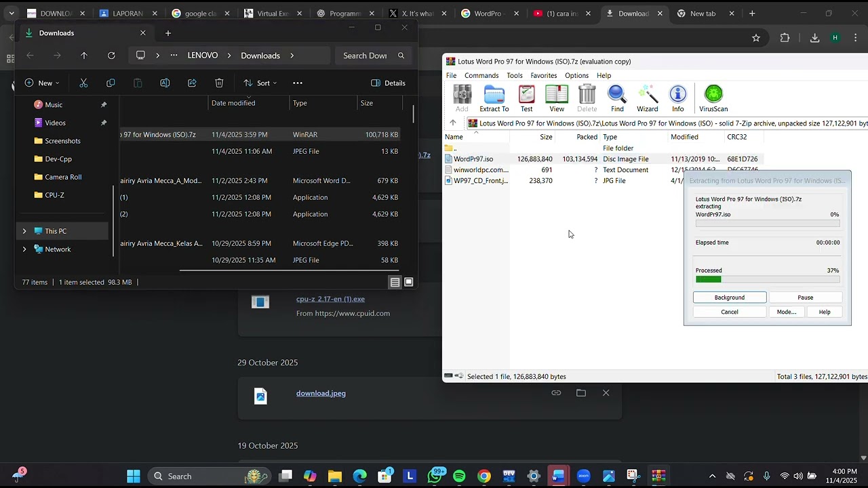Click the Share icon in File Explorer
The height and width of the screenshot is (488, 868).
pos(192,83)
